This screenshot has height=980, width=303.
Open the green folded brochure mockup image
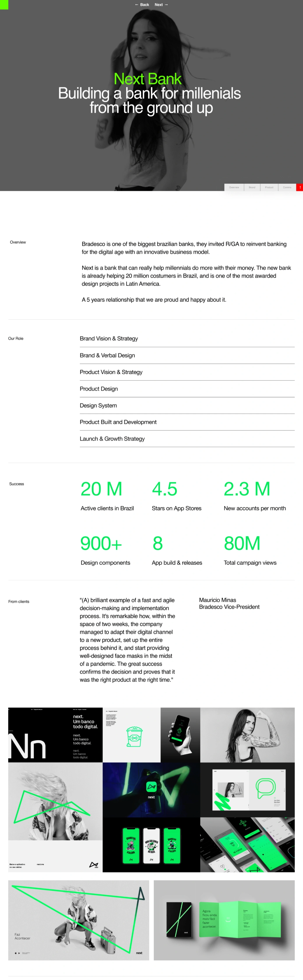tap(224, 920)
